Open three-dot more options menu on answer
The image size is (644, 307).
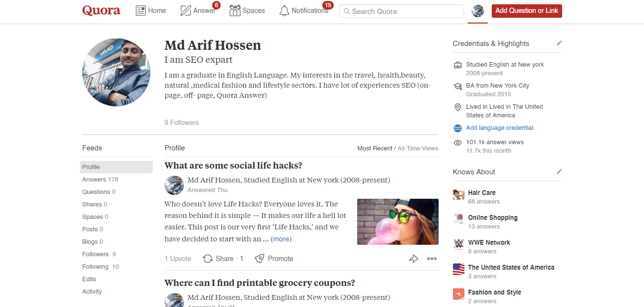(432, 259)
